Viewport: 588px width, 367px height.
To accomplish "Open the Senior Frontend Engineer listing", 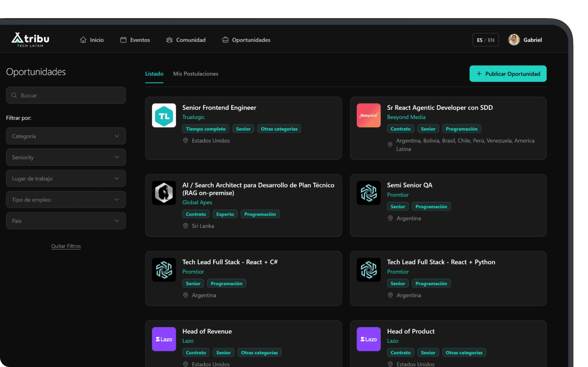I will click(x=219, y=107).
